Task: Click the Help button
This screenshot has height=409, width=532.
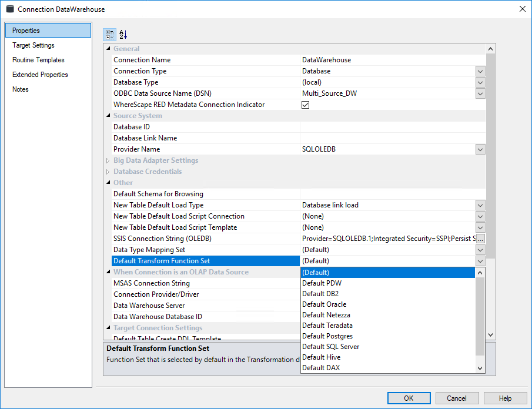Action: coord(505,398)
